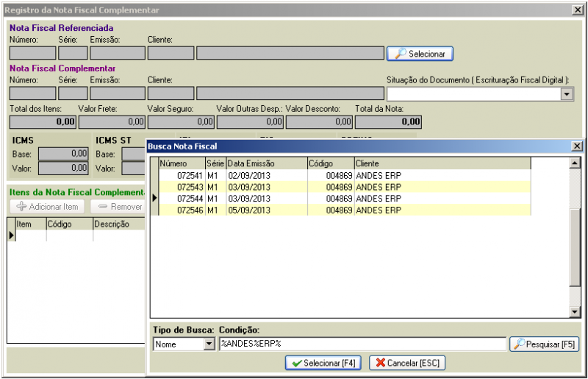Click the Descrição column header in items grid
Image resolution: width=588 pixels, height=379 pixels.
pyautogui.click(x=119, y=224)
